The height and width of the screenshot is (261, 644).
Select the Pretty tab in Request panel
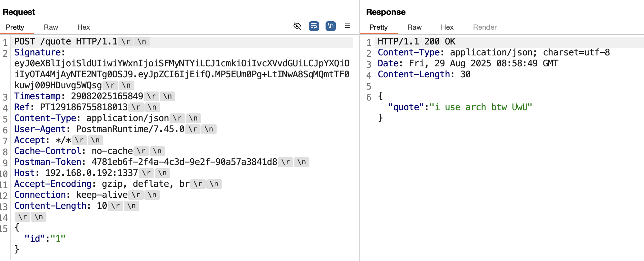pos(15,27)
